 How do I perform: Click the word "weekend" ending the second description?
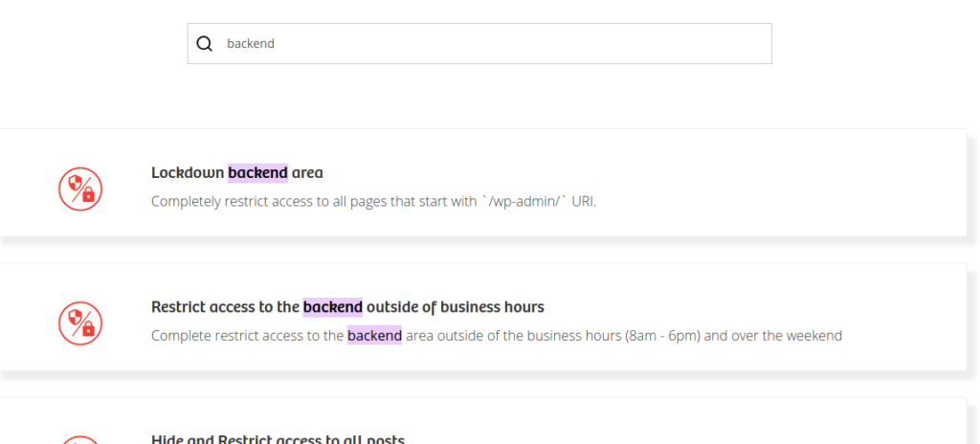pos(814,336)
